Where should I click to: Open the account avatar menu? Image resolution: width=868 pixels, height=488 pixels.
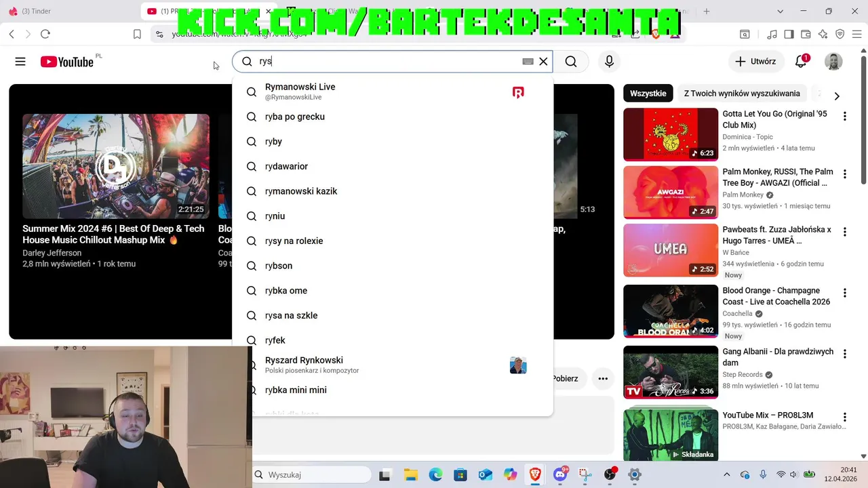point(833,62)
